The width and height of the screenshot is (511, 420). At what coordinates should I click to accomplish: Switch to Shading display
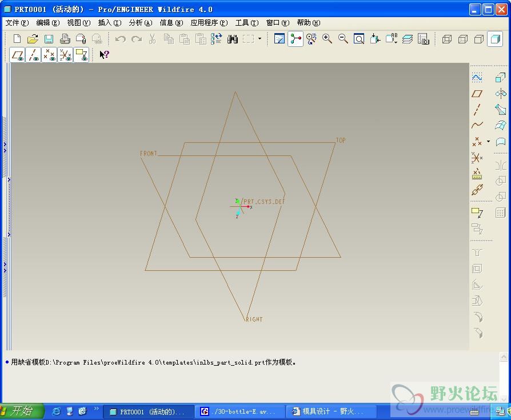[495, 39]
